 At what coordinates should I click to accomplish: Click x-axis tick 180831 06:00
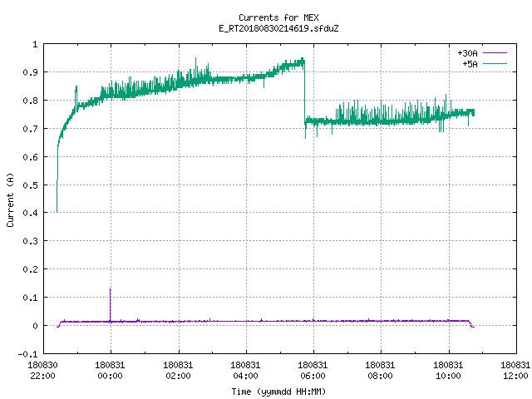click(313, 371)
